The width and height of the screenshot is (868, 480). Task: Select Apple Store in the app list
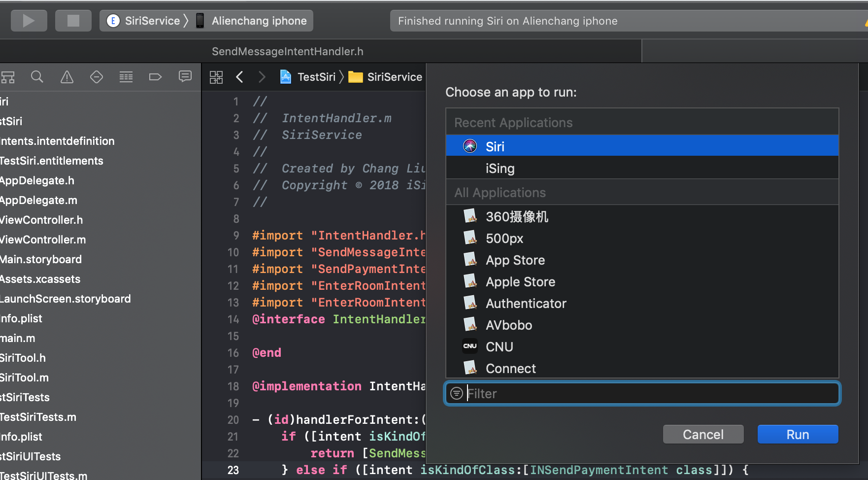pos(642,281)
